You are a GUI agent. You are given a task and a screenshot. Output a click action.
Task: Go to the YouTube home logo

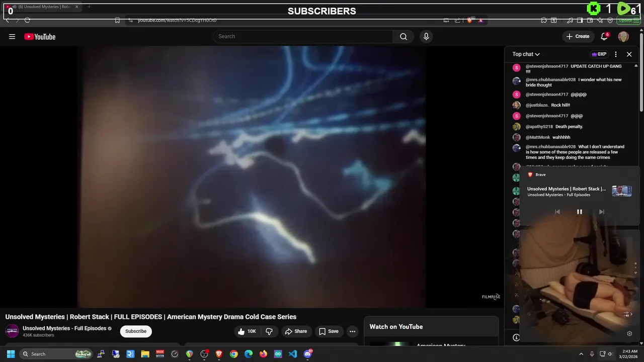point(40,36)
